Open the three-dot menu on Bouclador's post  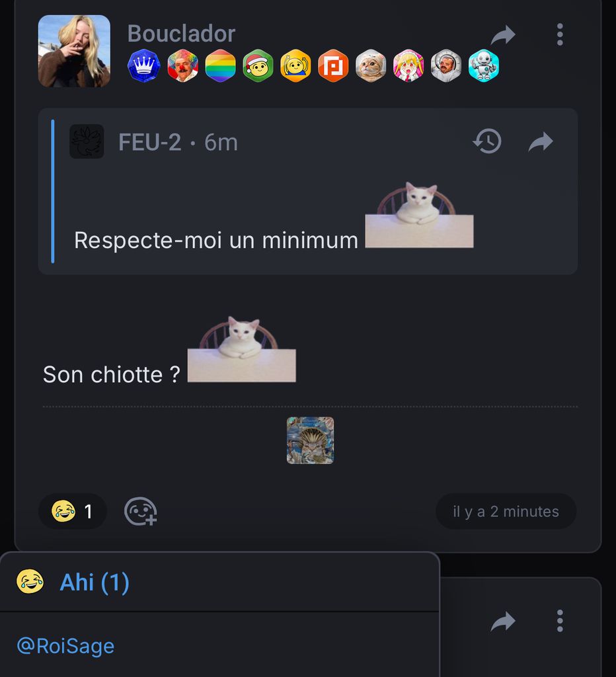tap(560, 34)
